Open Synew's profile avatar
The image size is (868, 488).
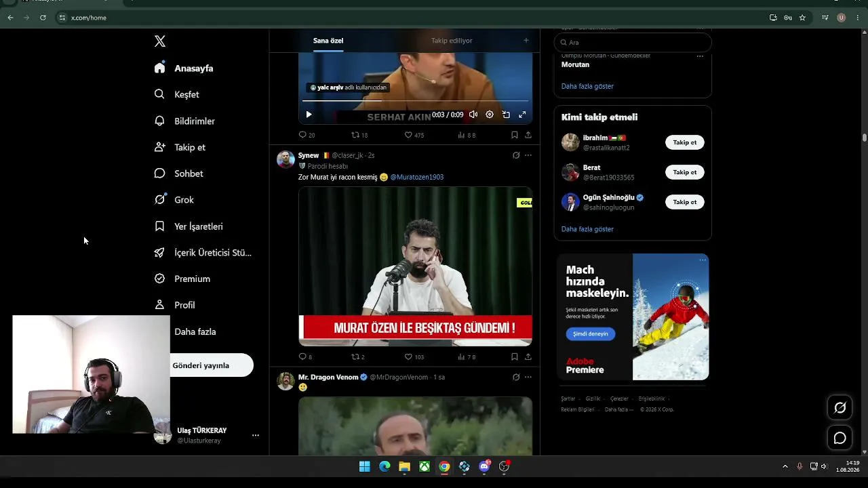point(285,159)
